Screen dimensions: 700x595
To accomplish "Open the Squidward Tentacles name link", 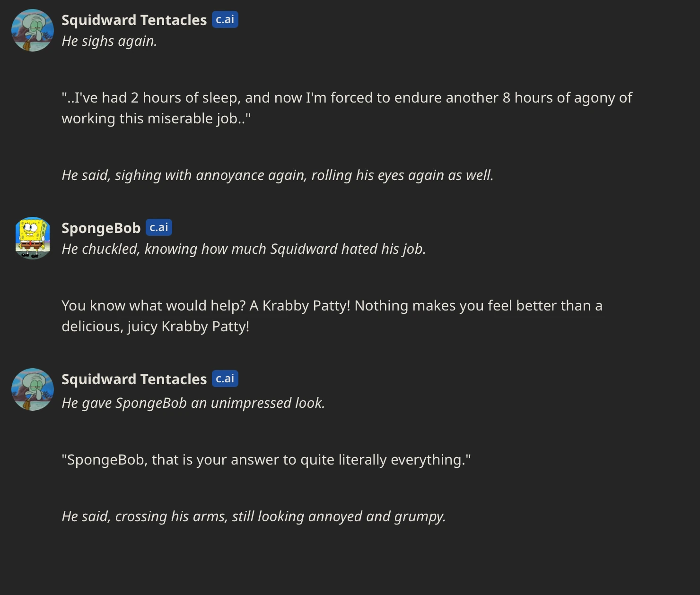I will click(x=134, y=20).
